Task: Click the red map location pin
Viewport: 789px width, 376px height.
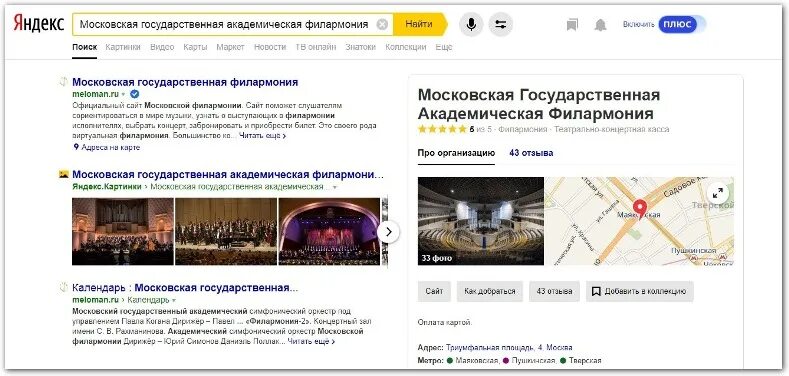Action: (640, 208)
